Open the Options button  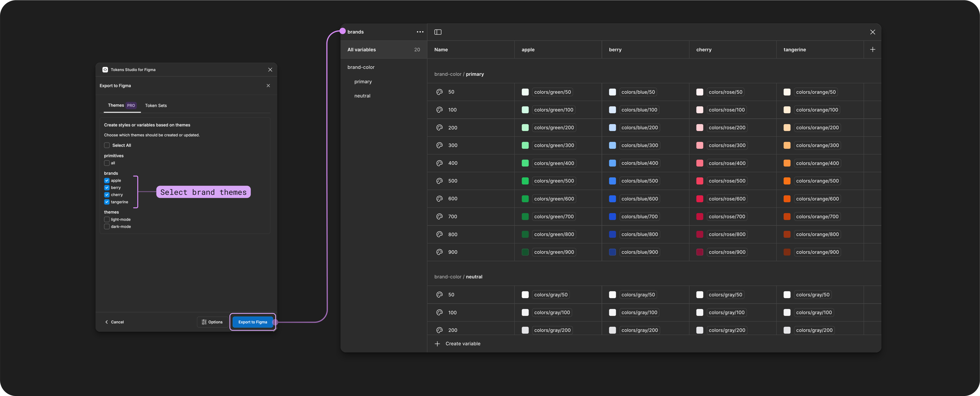pyautogui.click(x=212, y=322)
